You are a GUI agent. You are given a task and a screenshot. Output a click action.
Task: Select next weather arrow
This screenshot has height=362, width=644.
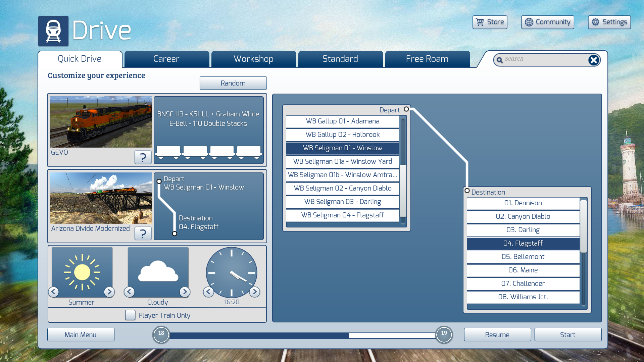(x=185, y=292)
